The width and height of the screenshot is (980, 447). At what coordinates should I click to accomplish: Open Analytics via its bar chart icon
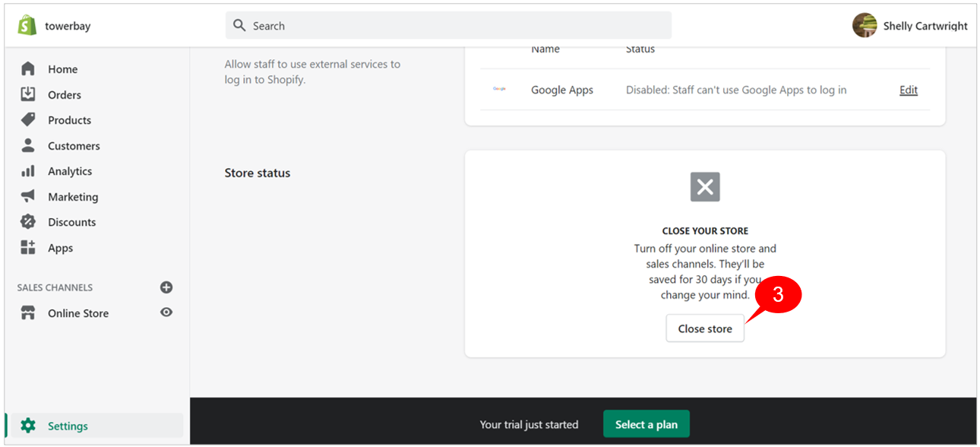point(28,171)
